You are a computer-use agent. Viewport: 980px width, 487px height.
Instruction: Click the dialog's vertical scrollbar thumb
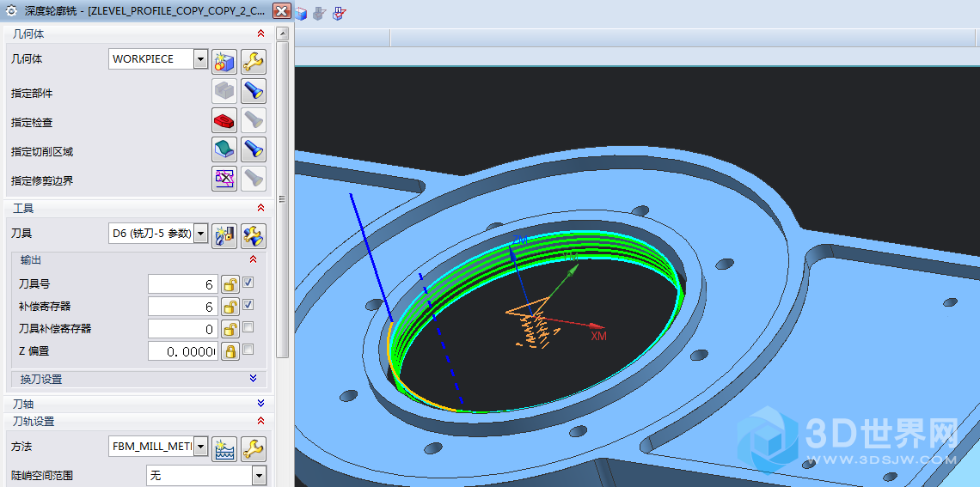click(282, 198)
